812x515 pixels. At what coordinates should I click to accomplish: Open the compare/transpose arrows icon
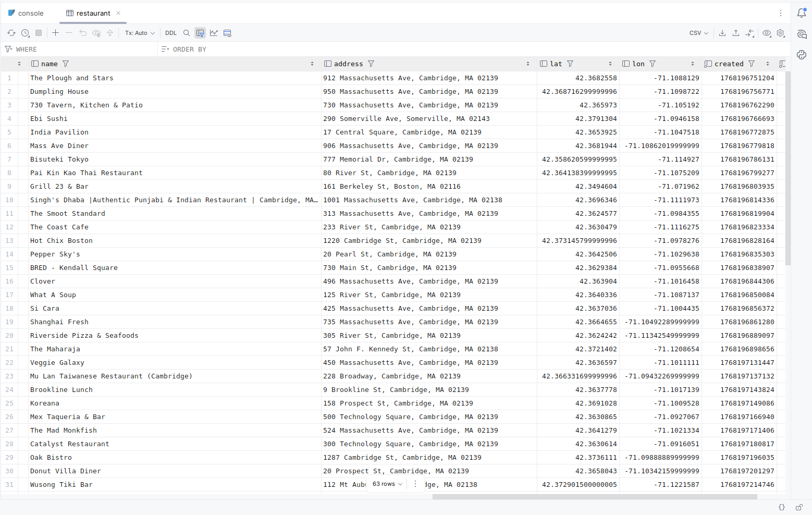click(x=749, y=33)
